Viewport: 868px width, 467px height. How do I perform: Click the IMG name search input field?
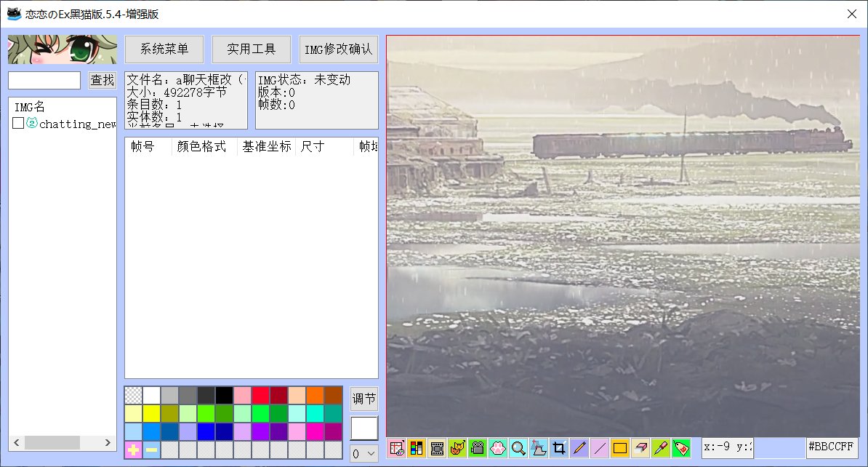[x=44, y=80]
